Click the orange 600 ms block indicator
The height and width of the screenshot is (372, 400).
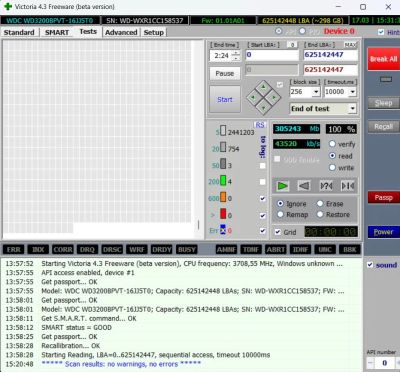click(223, 198)
